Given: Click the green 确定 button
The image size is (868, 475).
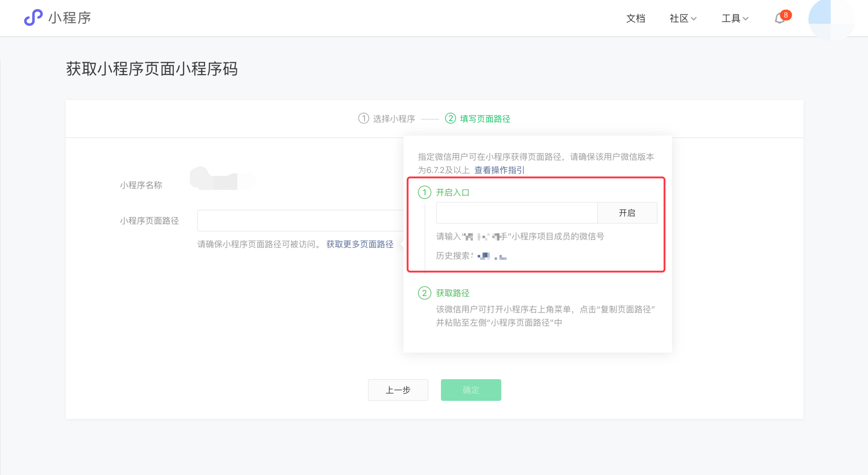Looking at the screenshot, I should (x=470, y=390).
